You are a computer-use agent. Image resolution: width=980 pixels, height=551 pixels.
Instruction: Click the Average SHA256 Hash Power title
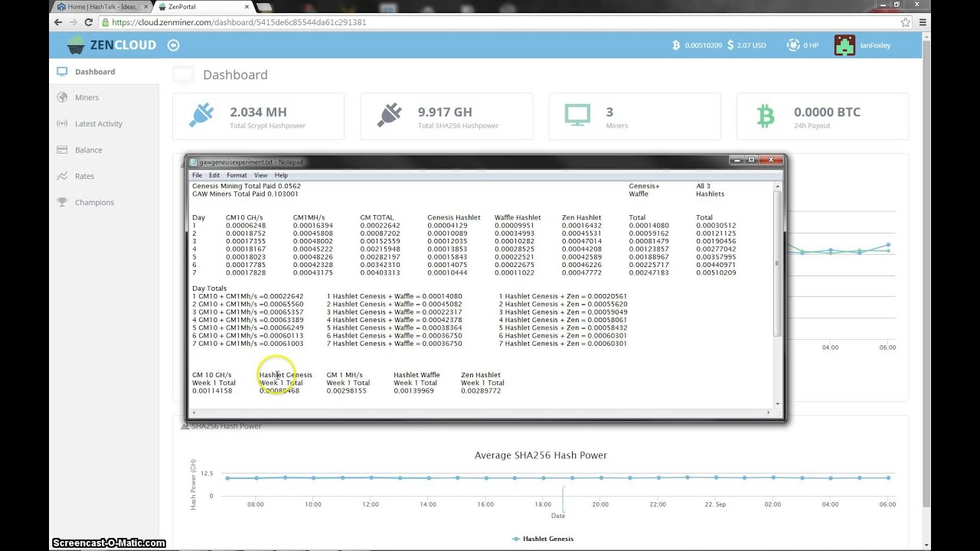[541, 455]
